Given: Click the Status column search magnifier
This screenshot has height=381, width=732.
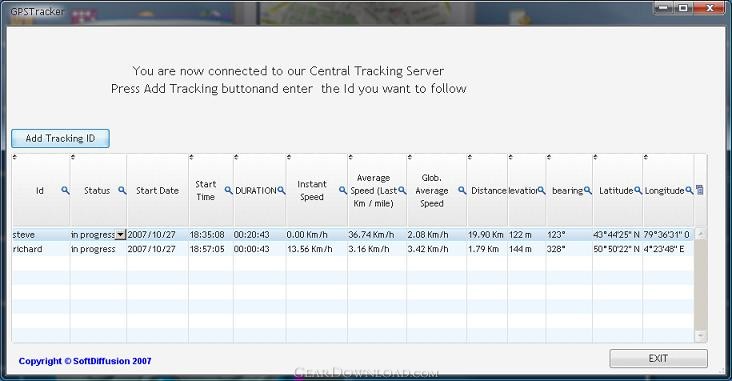Looking at the screenshot, I should click(122, 190).
